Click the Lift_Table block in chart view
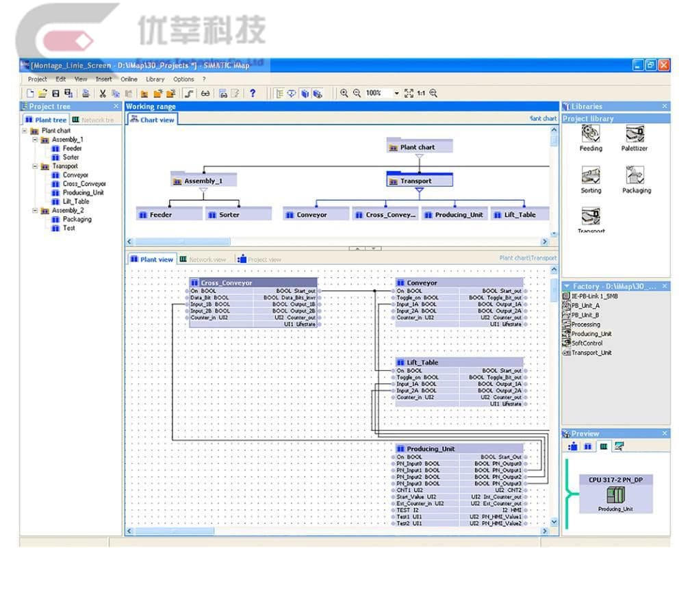690x616 pixels. (x=520, y=215)
